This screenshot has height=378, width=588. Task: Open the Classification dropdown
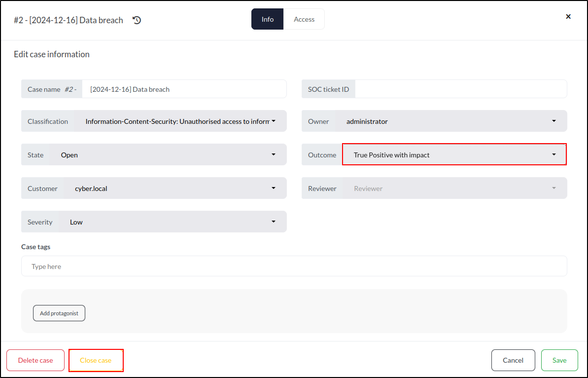[x=180, y=121]
